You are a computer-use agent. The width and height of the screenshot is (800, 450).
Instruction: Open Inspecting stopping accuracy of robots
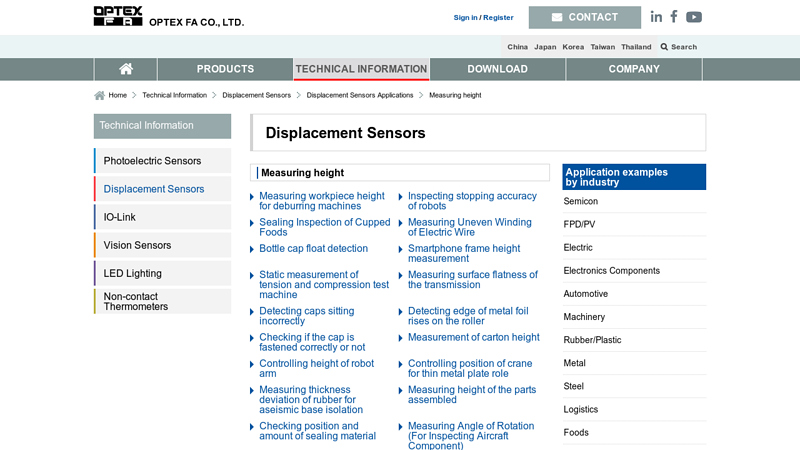(x=472, y=201)
